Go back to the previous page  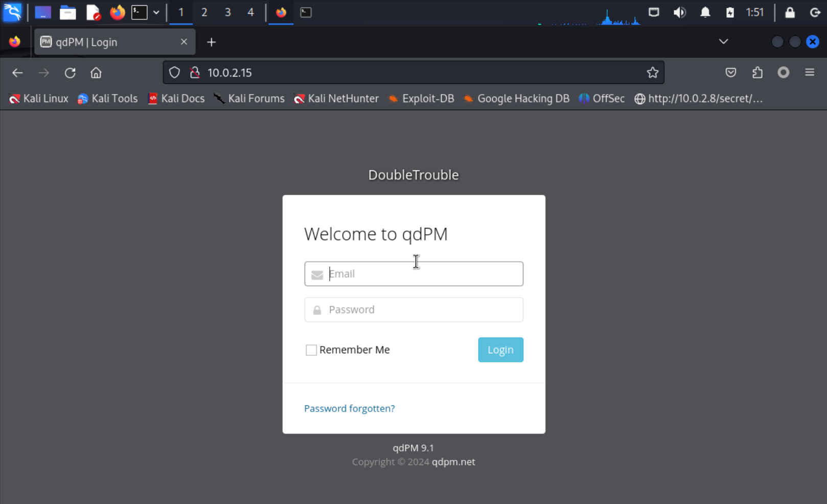(x=17, y=73)
